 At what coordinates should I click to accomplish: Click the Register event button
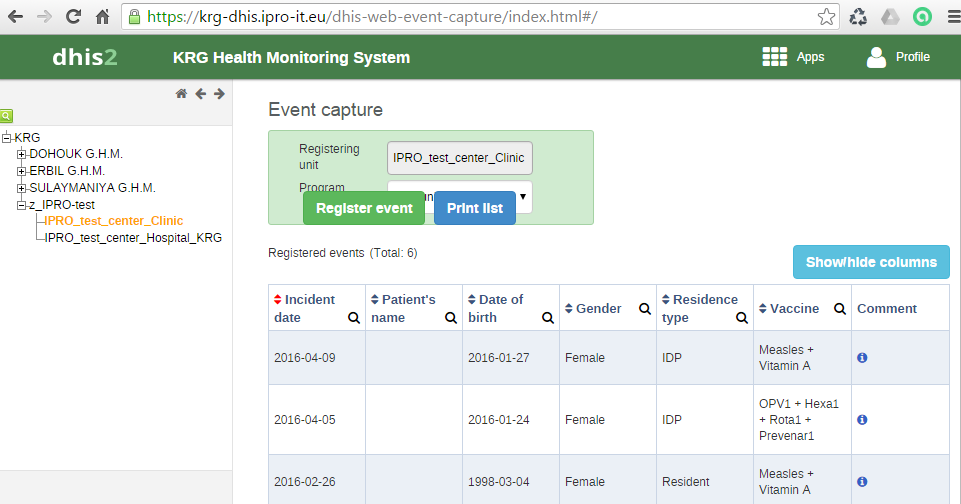[x=364, y=208]
